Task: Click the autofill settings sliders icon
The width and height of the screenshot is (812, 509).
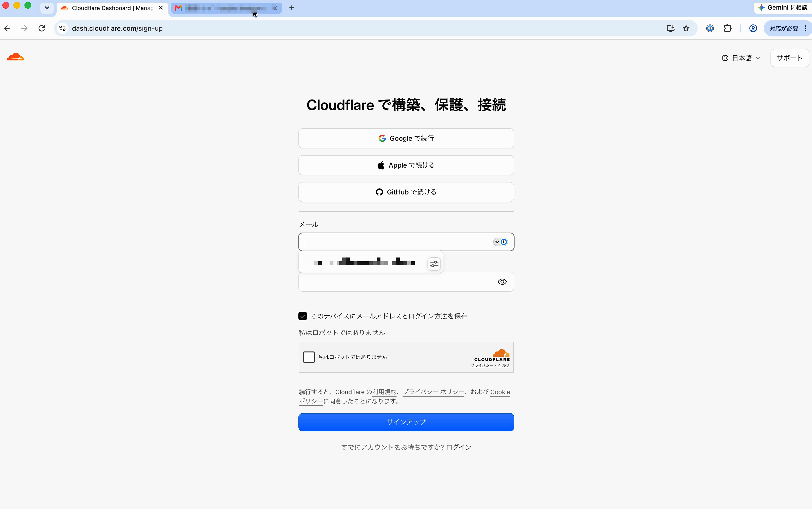Action: [434, 263]
